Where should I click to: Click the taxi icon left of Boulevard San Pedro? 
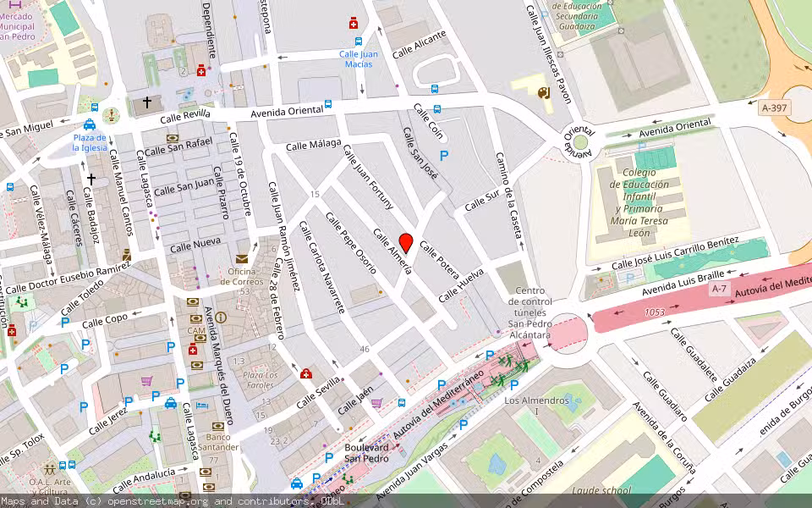coord(297,483)
